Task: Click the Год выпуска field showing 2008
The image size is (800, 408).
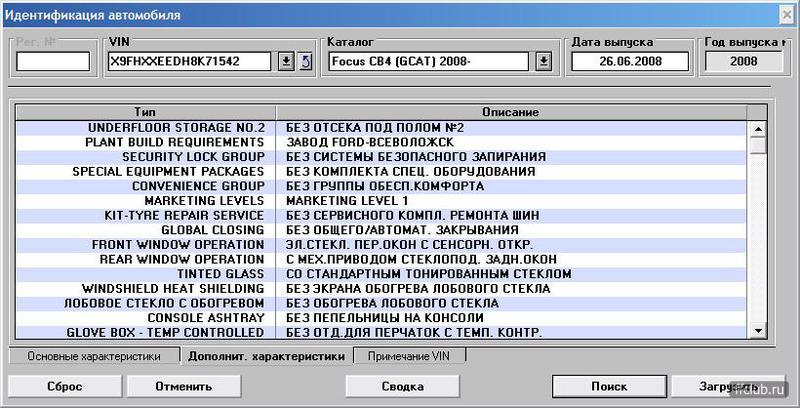Action: point(743,62)
